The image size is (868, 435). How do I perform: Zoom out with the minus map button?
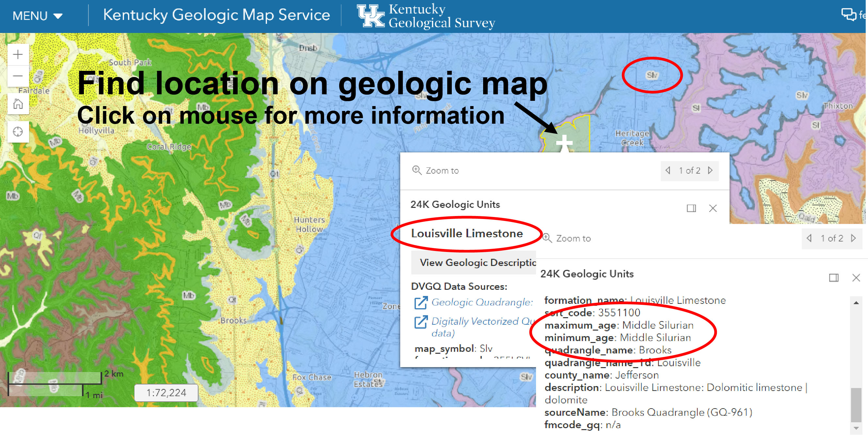pyautogui.click(x=18, y=76)
